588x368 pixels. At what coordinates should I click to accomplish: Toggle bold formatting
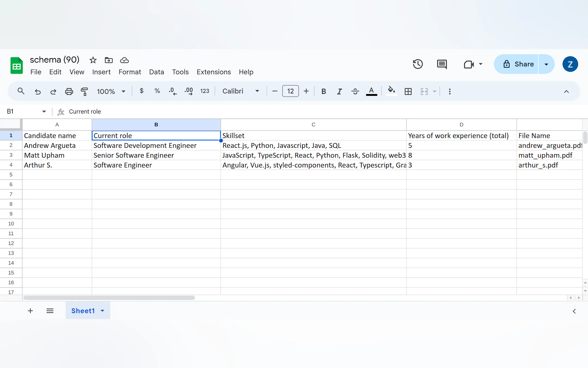point(324,92)
